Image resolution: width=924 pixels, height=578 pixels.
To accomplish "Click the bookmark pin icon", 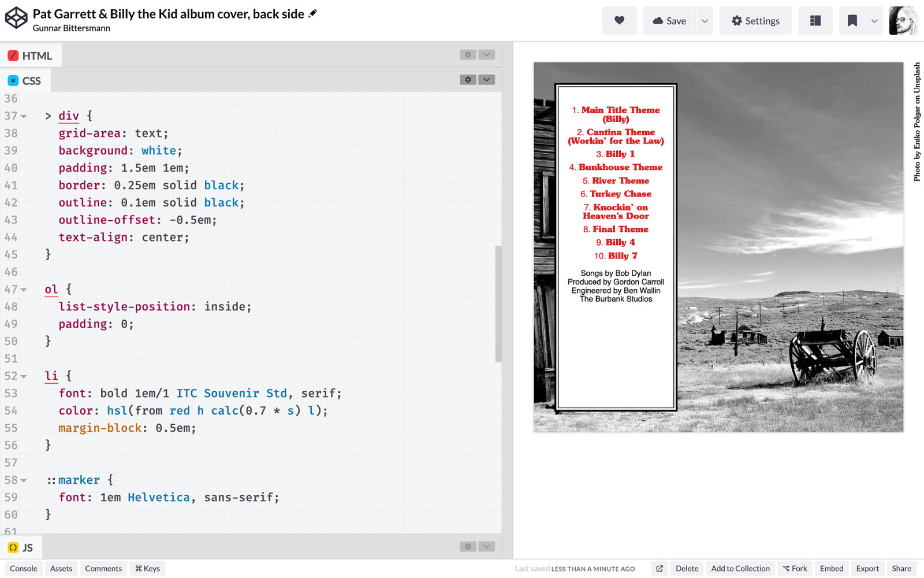I will tap(852, 21).
